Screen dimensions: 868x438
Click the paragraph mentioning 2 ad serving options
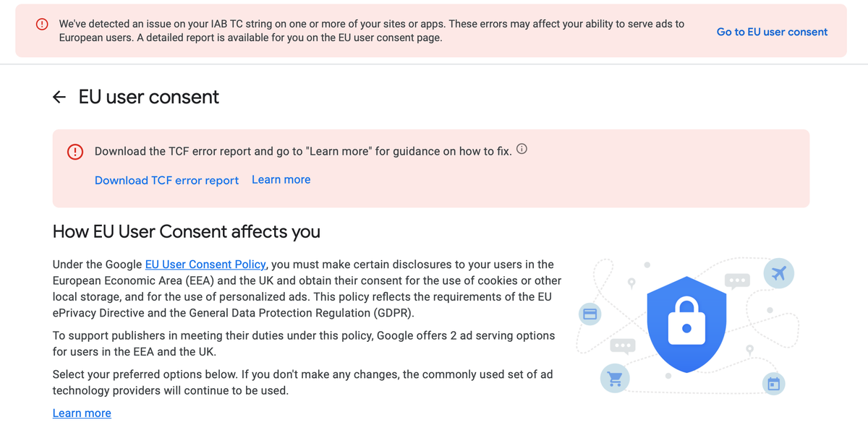[x=304, y=344]
